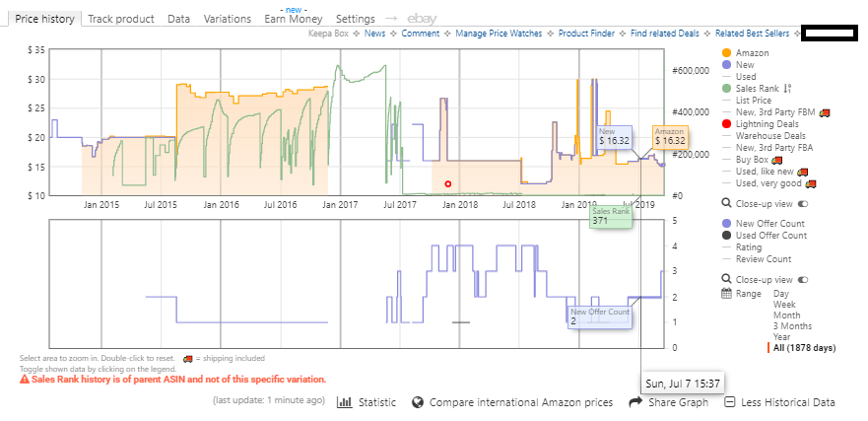Screen dimensions: 868x421
Task: Toggle the Buy Box legend entry
Action: click(x=753, y=160)
